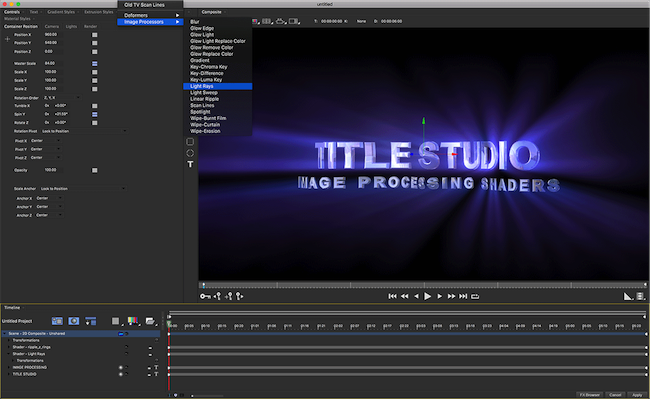Choose Glow Edge from the submenu

[x=202, y=28]
